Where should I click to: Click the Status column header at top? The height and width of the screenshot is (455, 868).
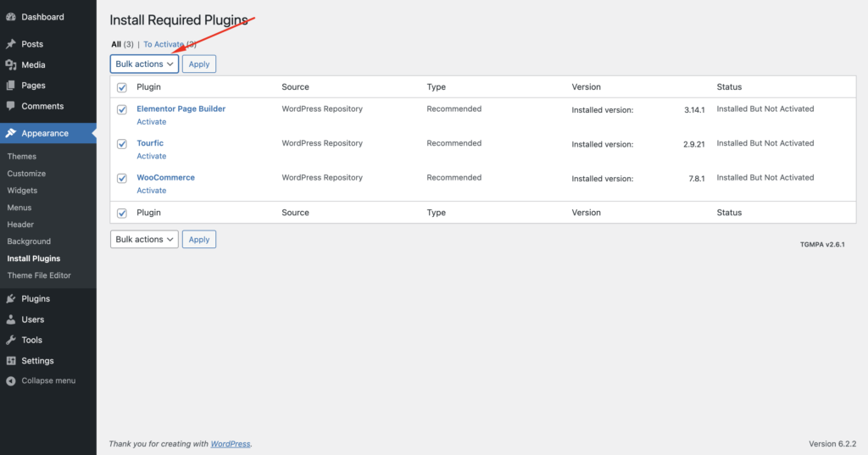(x=729, y=87)
